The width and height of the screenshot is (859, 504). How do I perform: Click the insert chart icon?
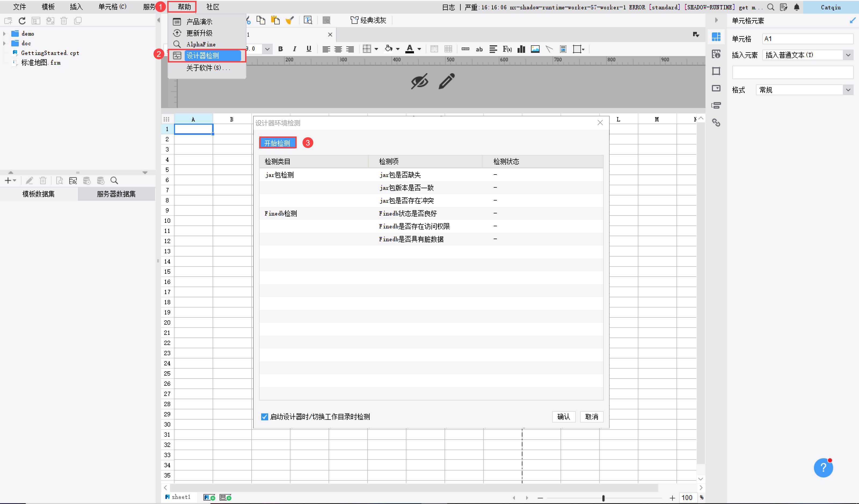point(521,49)
